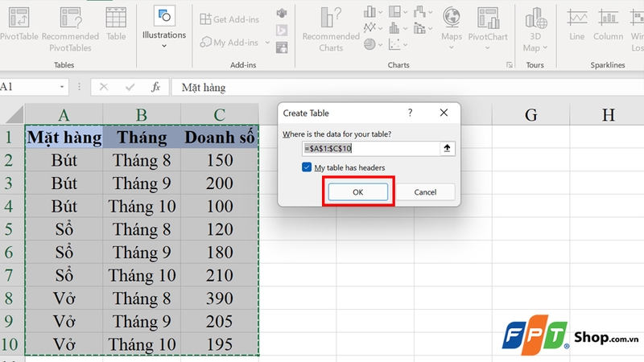The image size is (644, 362).
Task: Uncheck My table has headers checkbox
Action: (x=307, y=167)
